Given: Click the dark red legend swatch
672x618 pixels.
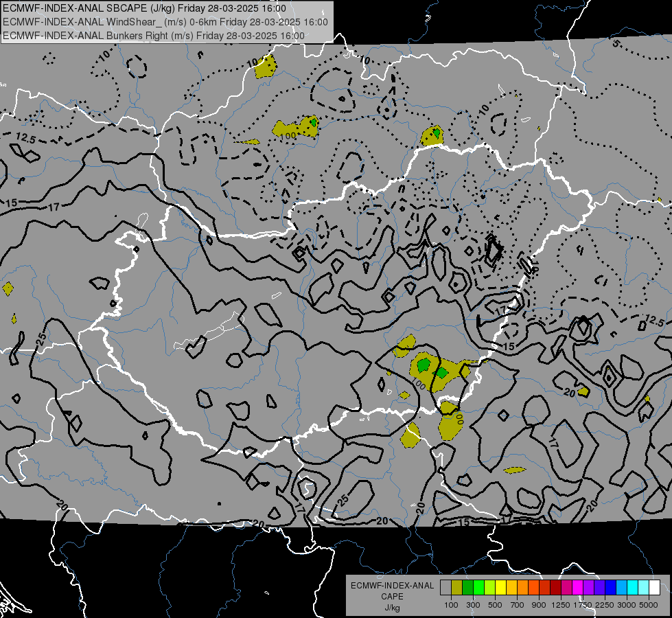Looking at the screenshot, I should tap(556, 588).
